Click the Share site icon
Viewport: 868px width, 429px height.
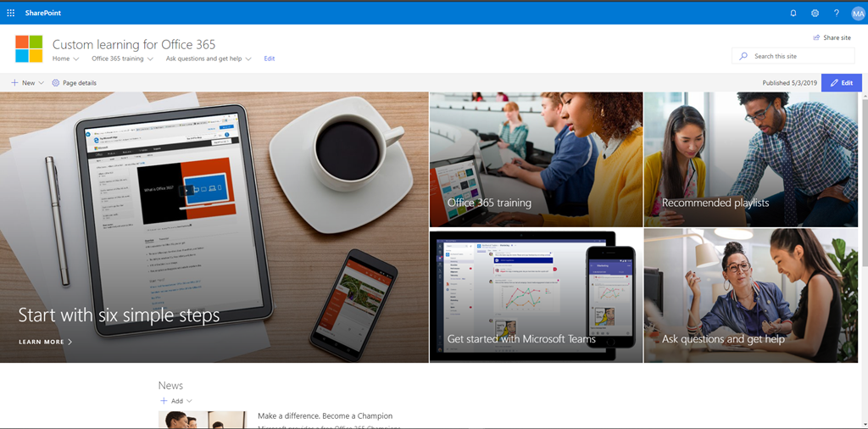(x=816, y=37)
